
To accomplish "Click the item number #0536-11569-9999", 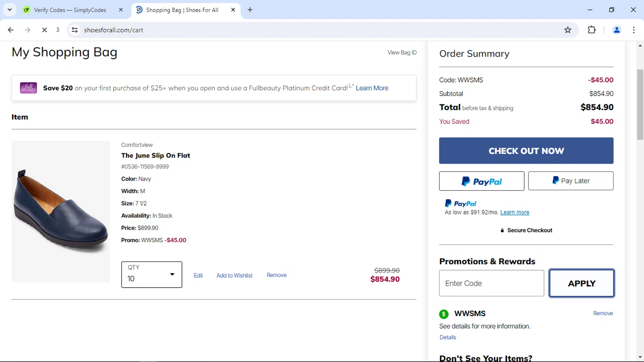I will 145,167.
